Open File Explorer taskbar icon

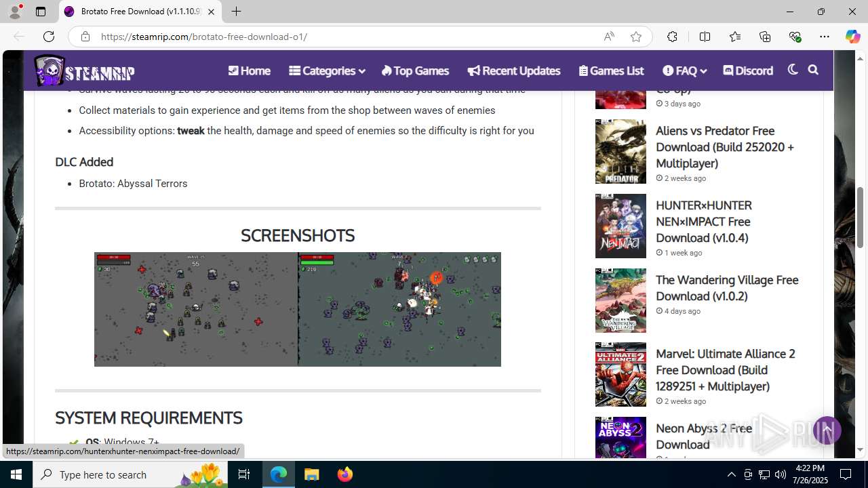click(311, 474)
